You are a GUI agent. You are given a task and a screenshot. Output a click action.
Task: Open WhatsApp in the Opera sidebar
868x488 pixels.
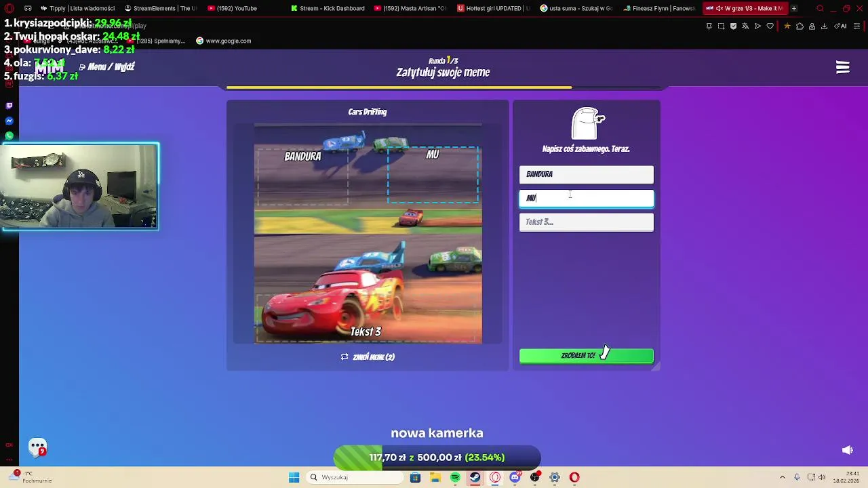[x=9, y=136]
